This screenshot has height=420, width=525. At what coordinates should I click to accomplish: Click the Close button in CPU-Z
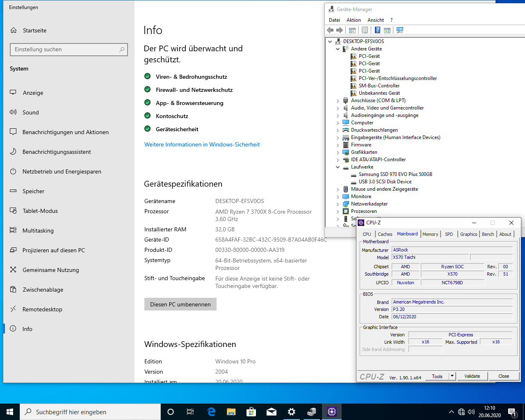(x=504, y=376)
